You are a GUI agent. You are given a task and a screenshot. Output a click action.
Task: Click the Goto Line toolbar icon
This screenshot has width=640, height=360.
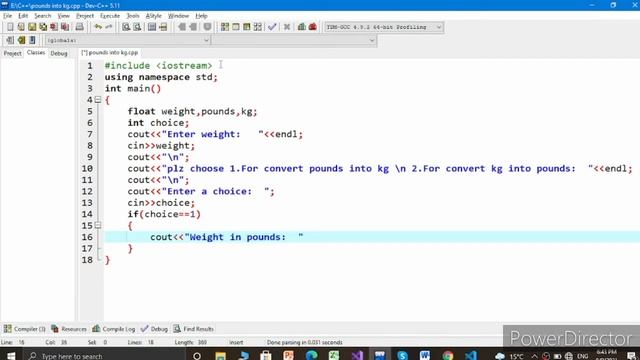(x=163, y=27)
